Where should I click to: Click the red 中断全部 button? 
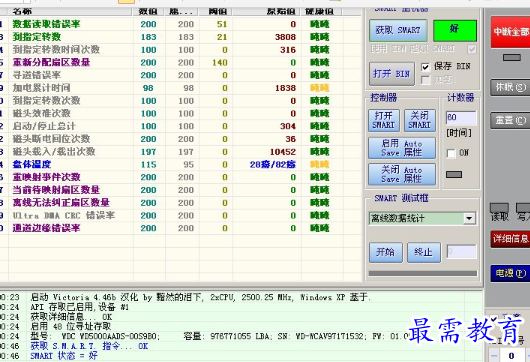coord(510,32)
